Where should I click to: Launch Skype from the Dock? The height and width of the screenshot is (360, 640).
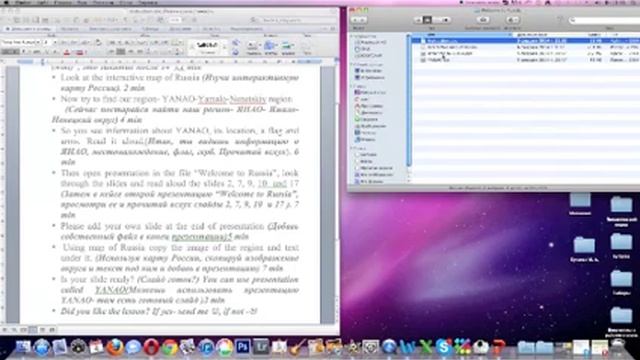443,347
